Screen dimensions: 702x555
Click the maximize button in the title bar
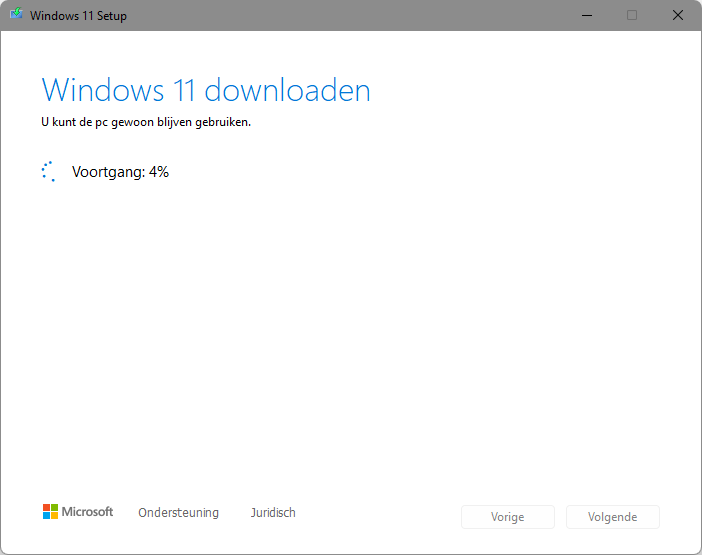(632, 15)
